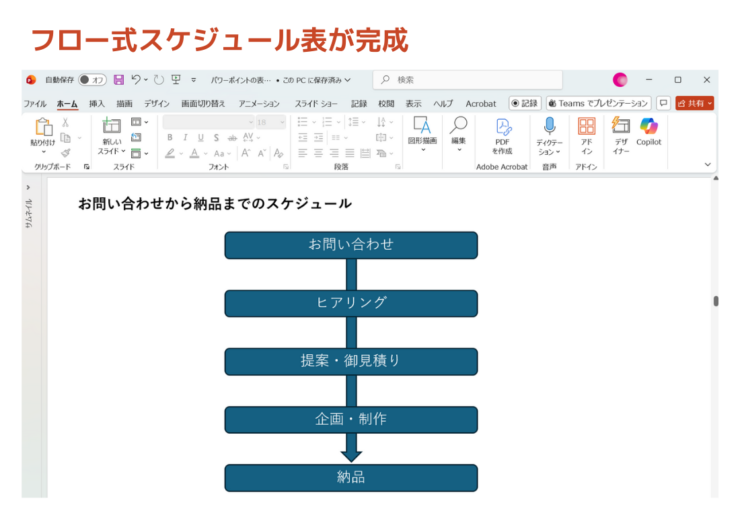
Task: Click the Copy icon
Action: coord(66,138)
